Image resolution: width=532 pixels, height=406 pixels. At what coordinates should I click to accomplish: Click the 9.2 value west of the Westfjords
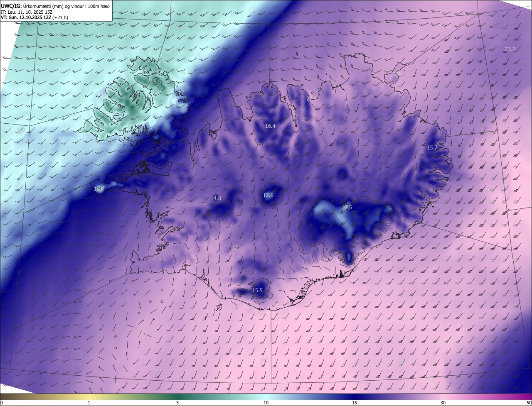[22, 131]
